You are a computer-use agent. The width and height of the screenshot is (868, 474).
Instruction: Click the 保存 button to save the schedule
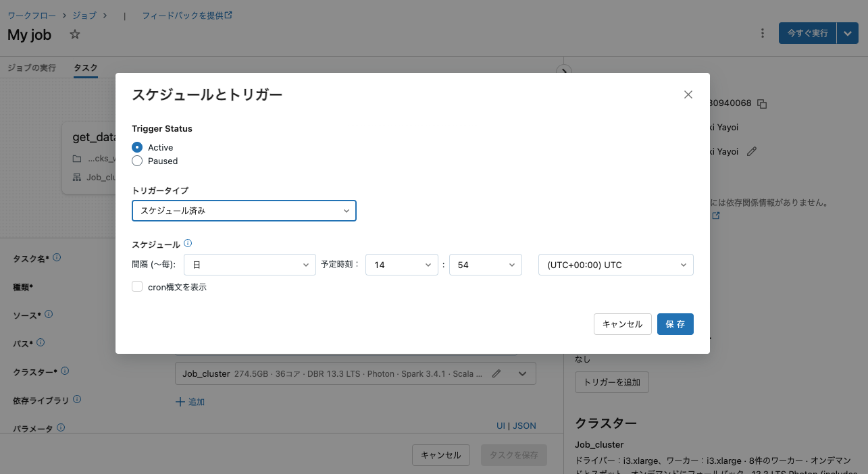pos(675,324)
